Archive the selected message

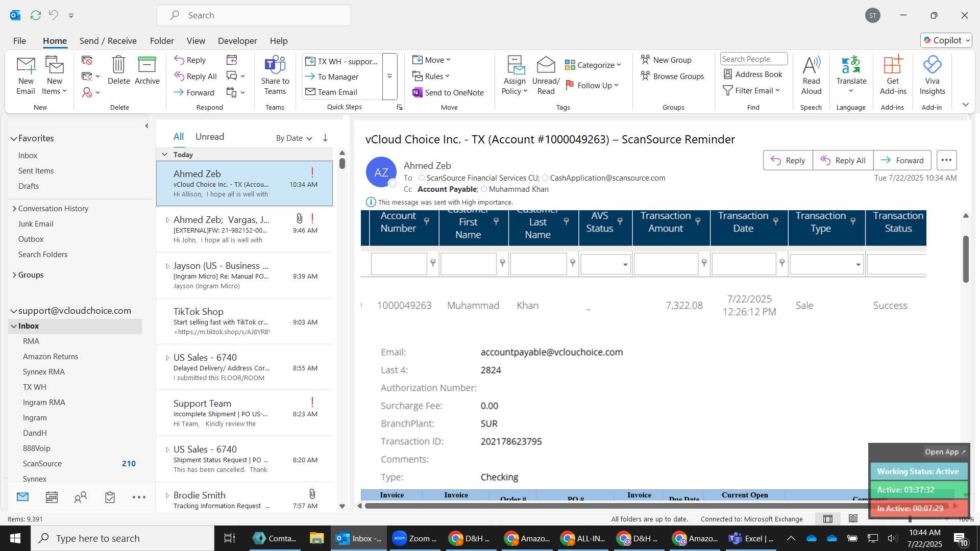click(147, 70)
